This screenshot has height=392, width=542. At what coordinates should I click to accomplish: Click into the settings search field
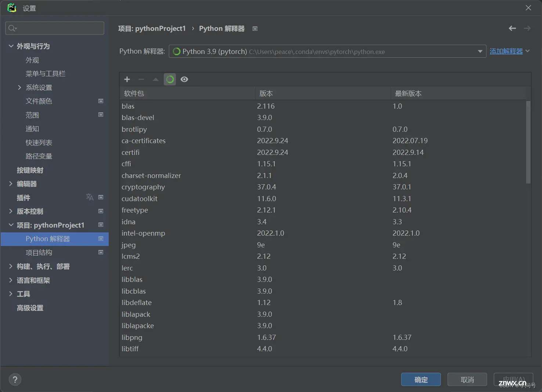55,28
